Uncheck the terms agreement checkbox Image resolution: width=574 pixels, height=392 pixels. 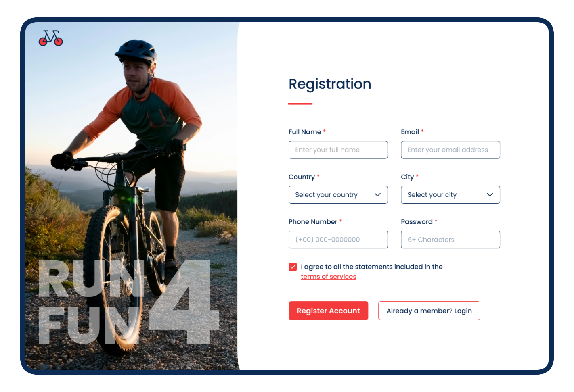(x=293, y=267)
